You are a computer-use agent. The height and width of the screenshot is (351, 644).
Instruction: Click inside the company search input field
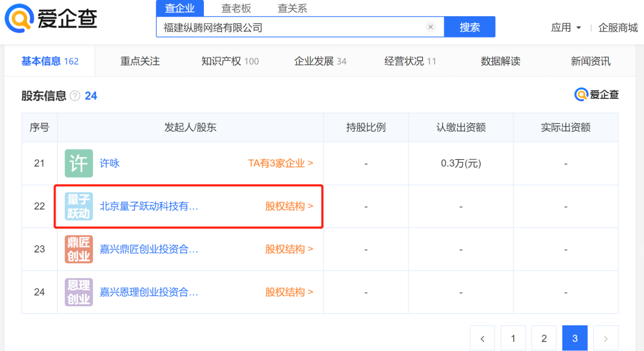pos(286,26)
